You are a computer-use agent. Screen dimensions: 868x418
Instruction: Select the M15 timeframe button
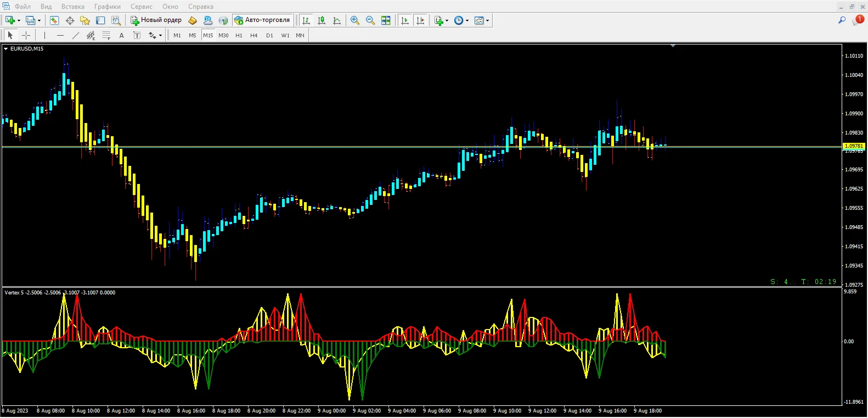point(208,35)
